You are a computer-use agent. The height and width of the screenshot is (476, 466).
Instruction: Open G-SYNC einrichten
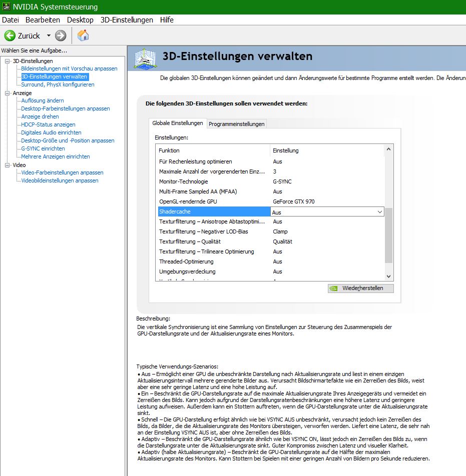[x=43, y=148]
